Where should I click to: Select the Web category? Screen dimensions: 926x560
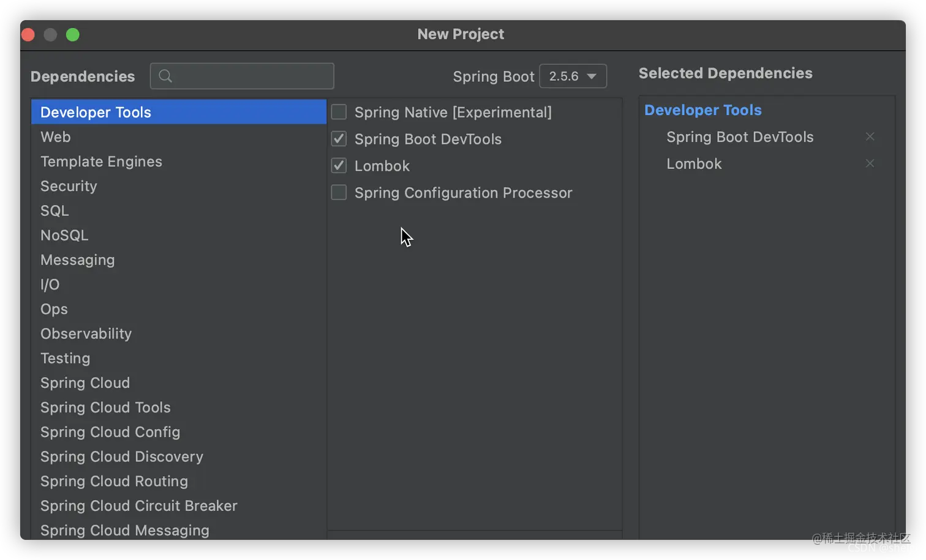click(179, 137)
